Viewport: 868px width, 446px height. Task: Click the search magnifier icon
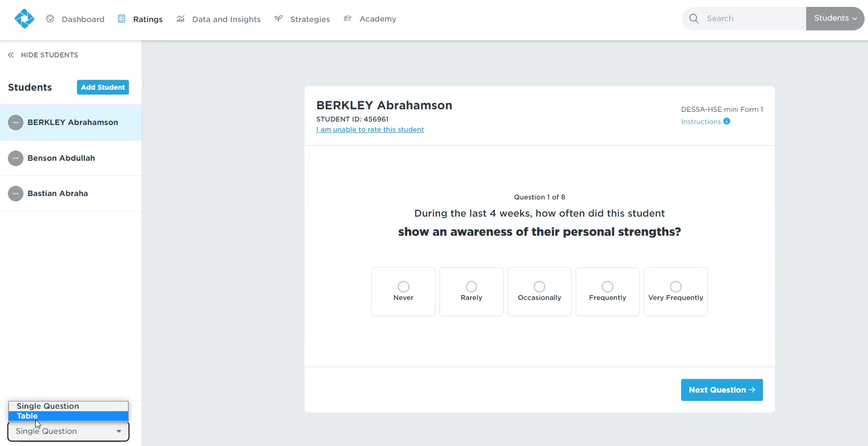click(x=694, y=19)
